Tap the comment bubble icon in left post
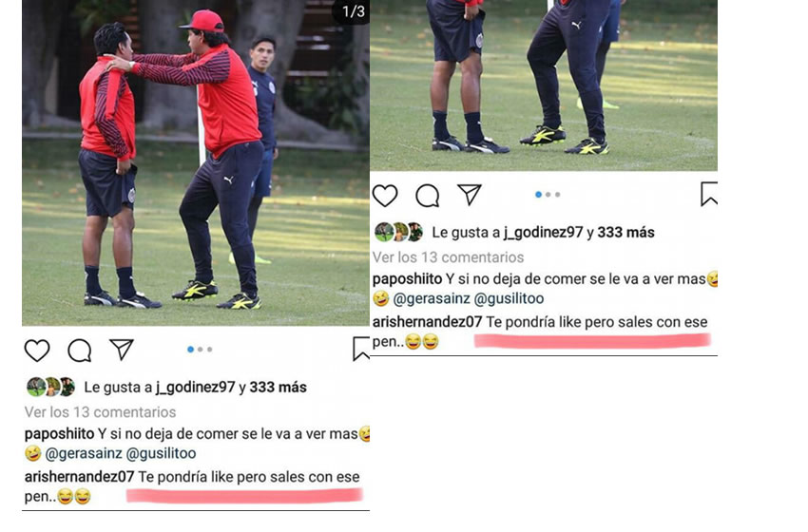 [x=80, y=351]
